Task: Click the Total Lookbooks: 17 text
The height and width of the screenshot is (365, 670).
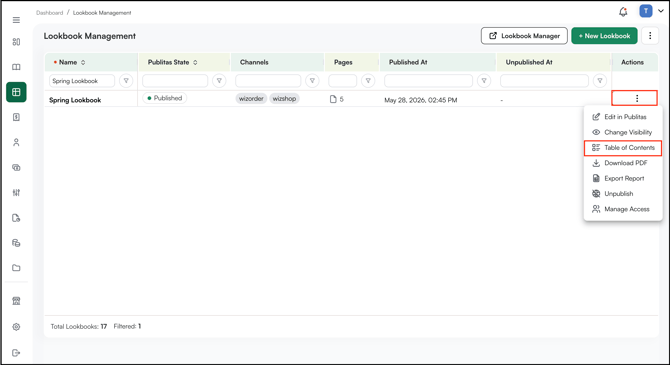Action: (79, 327)
